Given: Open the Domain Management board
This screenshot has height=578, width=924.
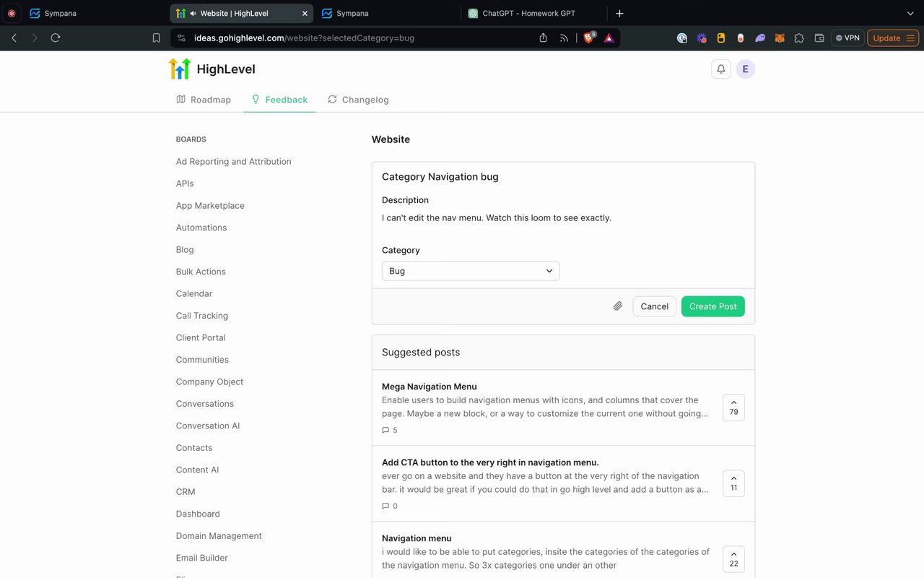Looking at the screenshot, I should 219,536.
